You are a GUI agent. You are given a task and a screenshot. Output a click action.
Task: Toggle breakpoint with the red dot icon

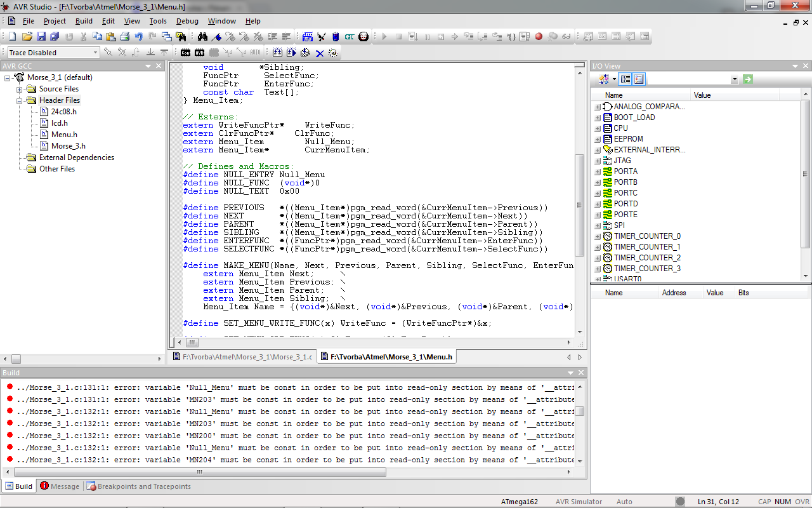click(x=539, y=36)
